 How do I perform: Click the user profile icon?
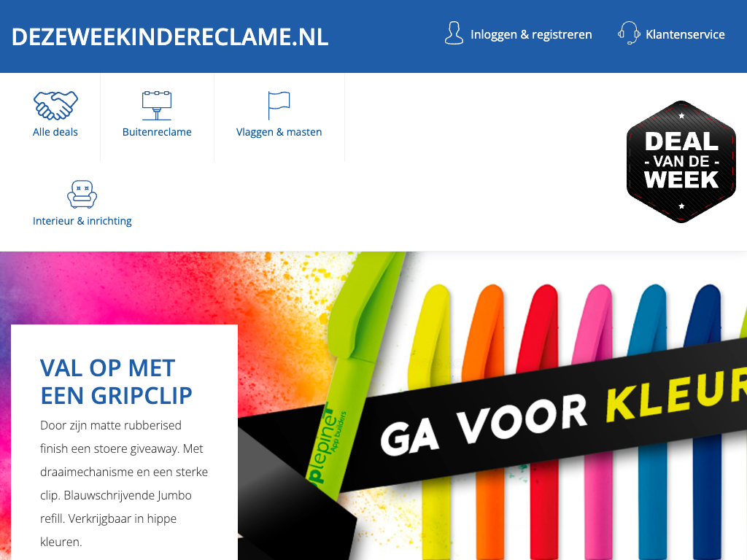454,33
